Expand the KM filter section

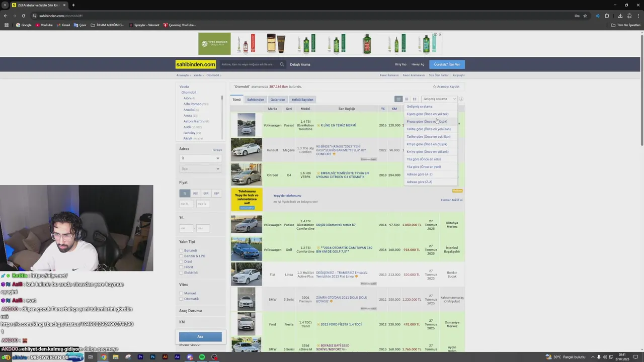pyautogui.click(x=182, y=322)
